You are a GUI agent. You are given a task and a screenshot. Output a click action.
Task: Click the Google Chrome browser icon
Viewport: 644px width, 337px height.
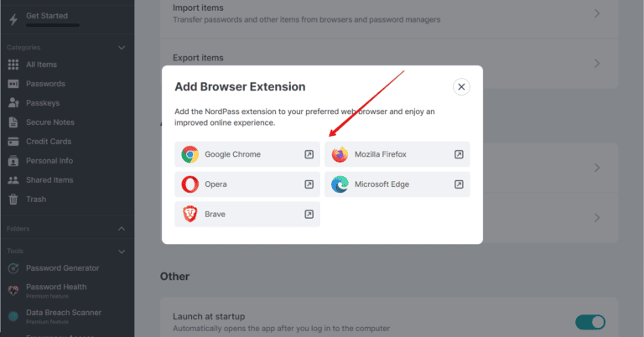click(190, 154)
